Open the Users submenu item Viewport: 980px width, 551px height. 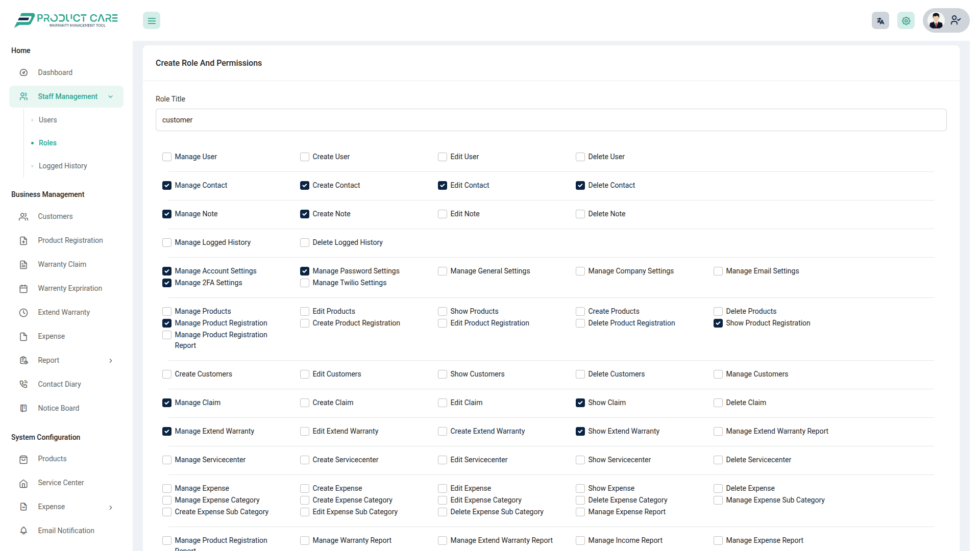(48, 120)
